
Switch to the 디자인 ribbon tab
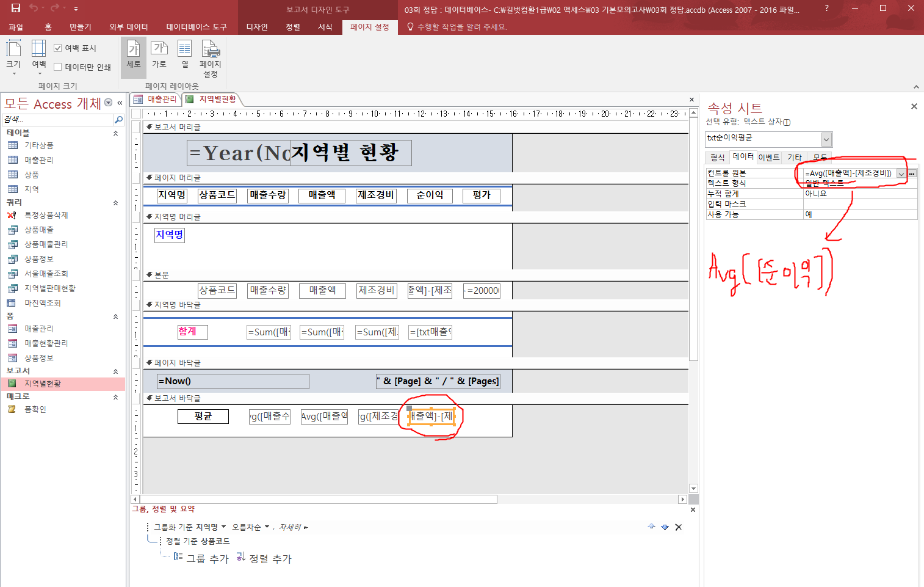click(256, 27)
